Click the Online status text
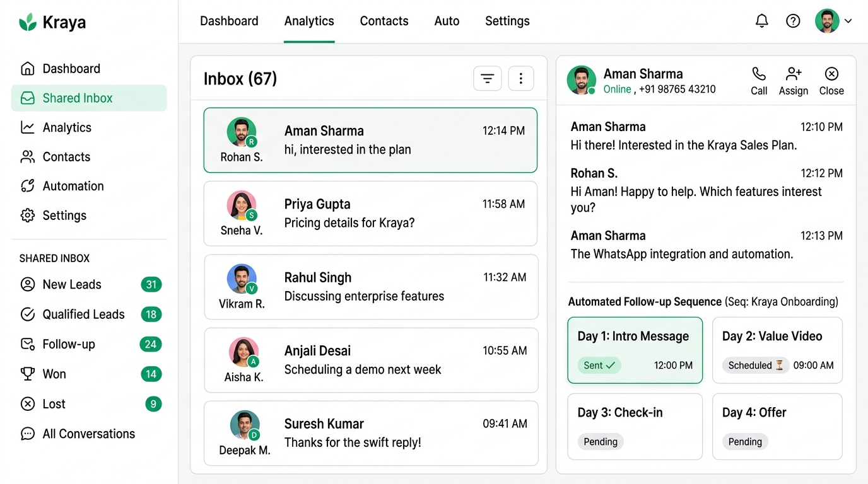 [617, 89]
